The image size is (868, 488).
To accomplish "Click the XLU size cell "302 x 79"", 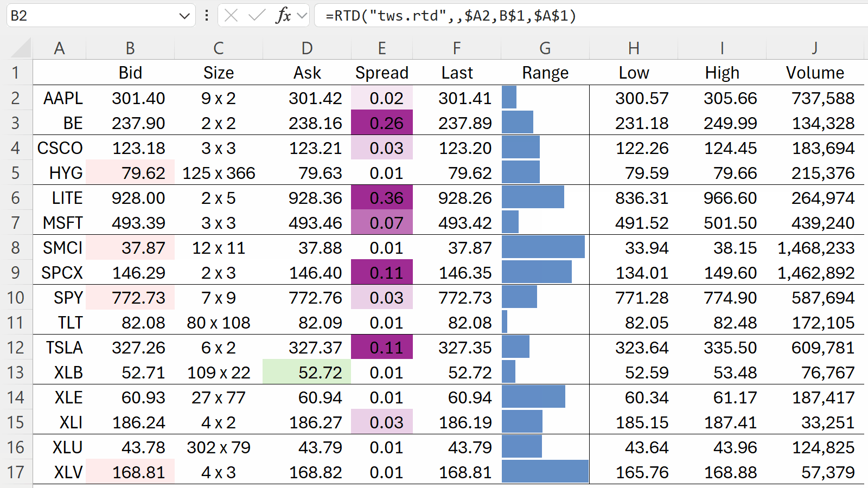I will [219, 447].
